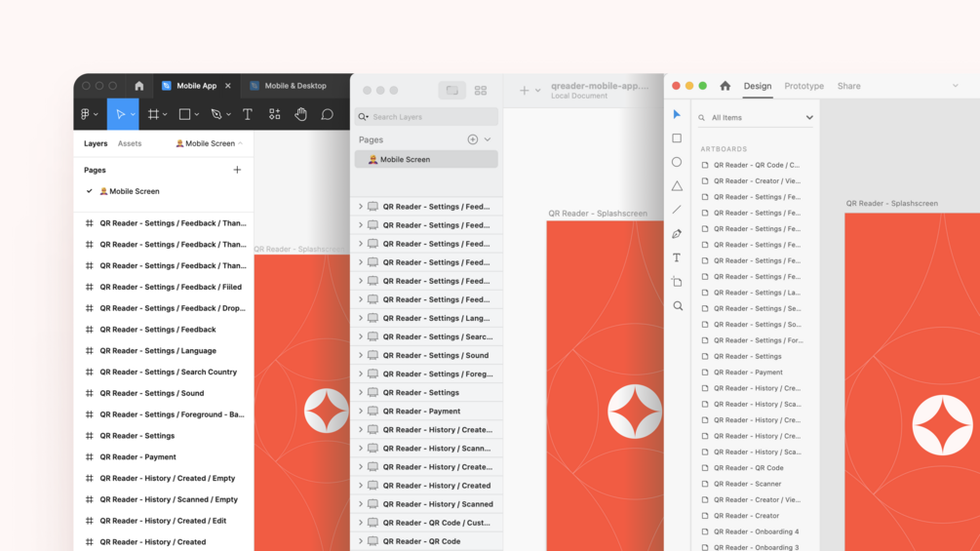This screenshot has width=980, height=551.
Task: Open the Figma main menu icon
Action: [86, 114]
